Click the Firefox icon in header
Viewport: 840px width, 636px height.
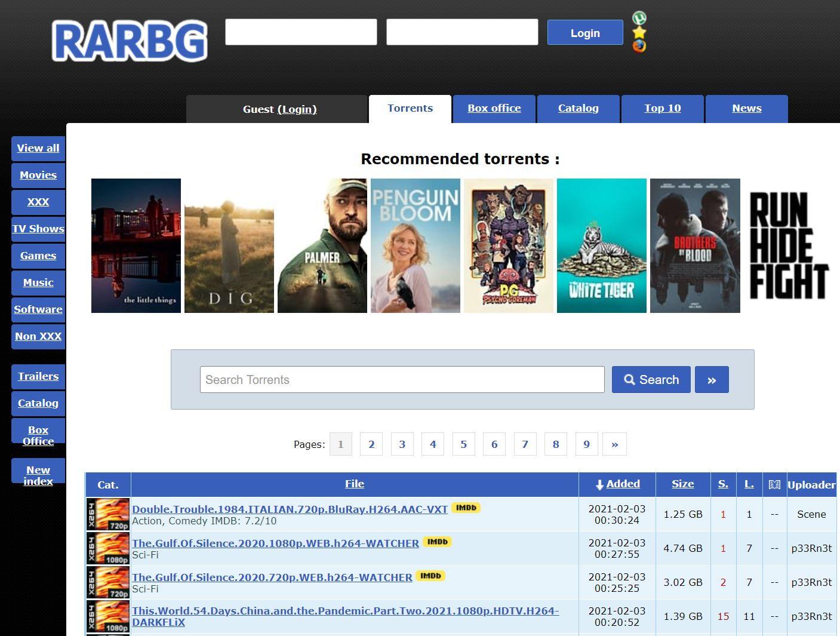[639, 46]
